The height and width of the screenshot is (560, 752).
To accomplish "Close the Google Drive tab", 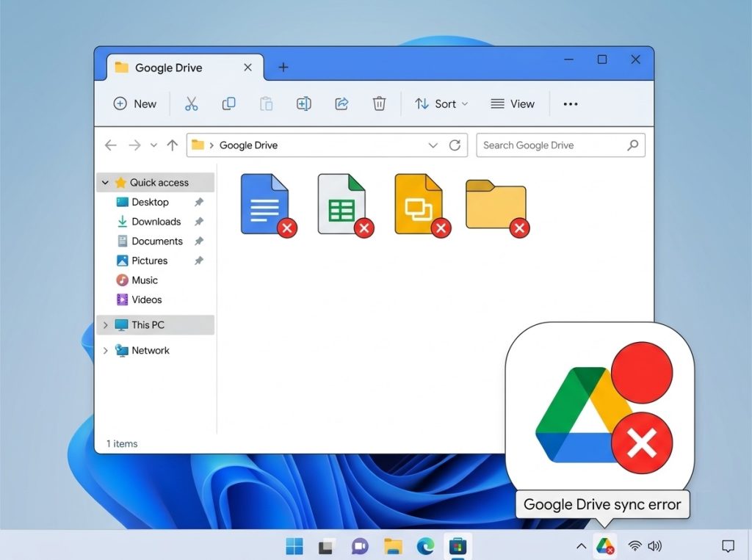I will pos(247,68).
